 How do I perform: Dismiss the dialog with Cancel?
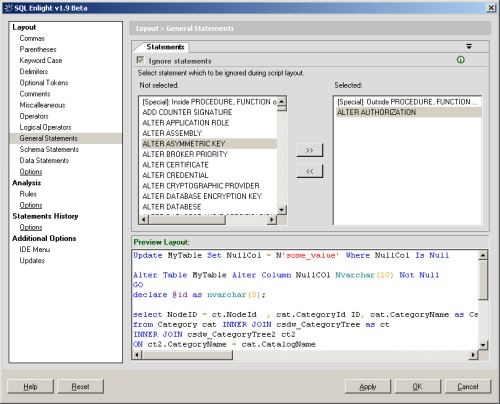(x=468, y=386)
